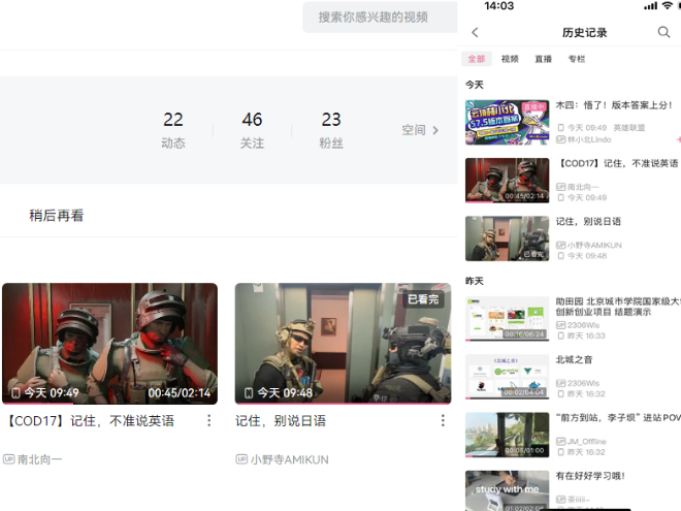Select the 全部 tab in history

476,59
